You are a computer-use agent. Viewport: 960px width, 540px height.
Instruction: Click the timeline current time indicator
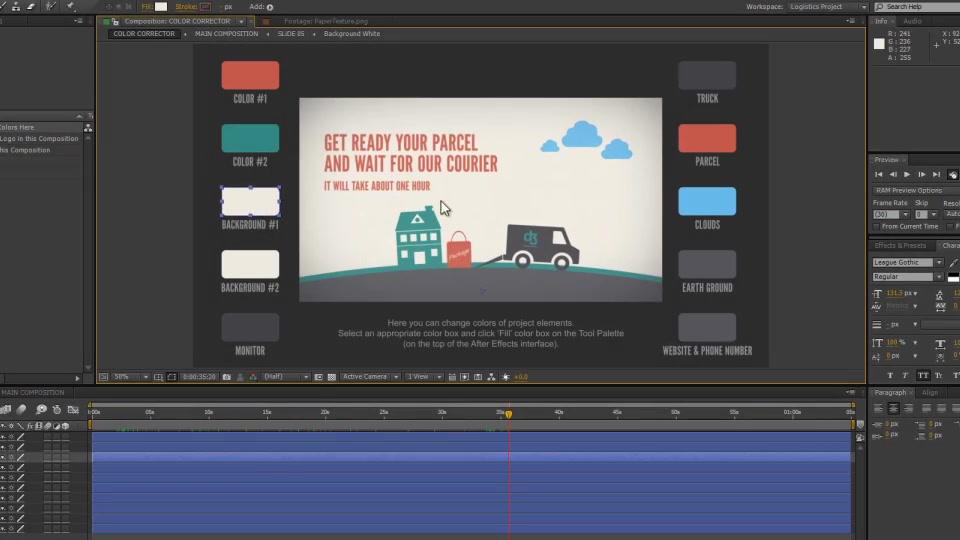coord(508,414)
